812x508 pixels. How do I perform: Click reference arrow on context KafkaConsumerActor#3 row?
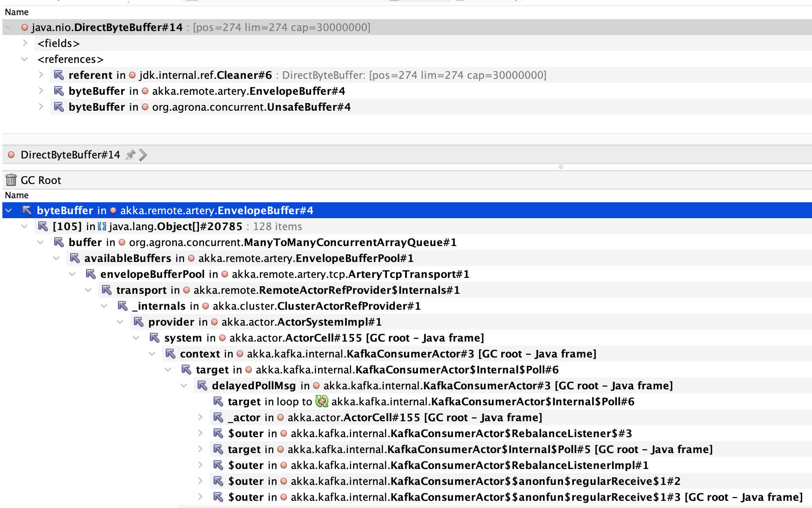tap(171, 354)
